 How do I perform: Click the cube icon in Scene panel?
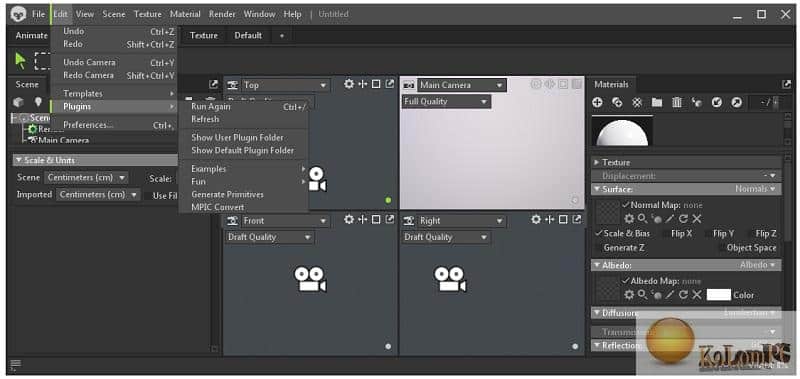point(18,102)
